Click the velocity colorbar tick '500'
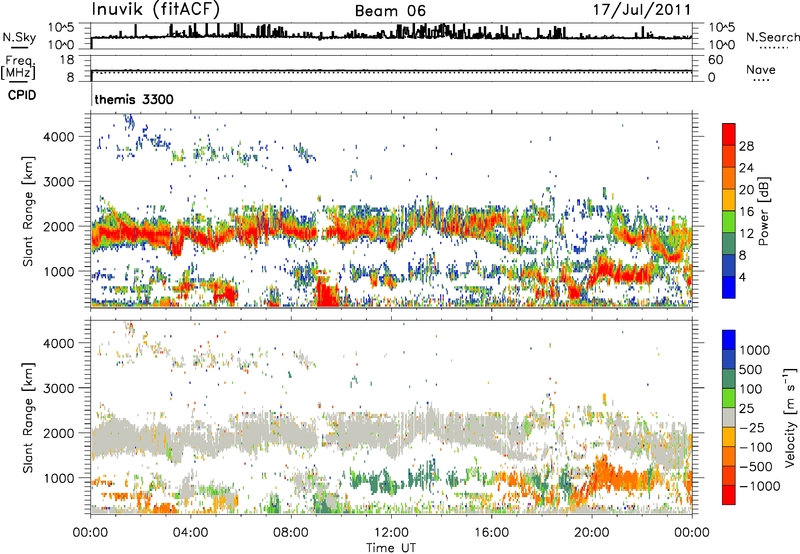Screen dimensions: 800x554 click(x=751, y=369)
